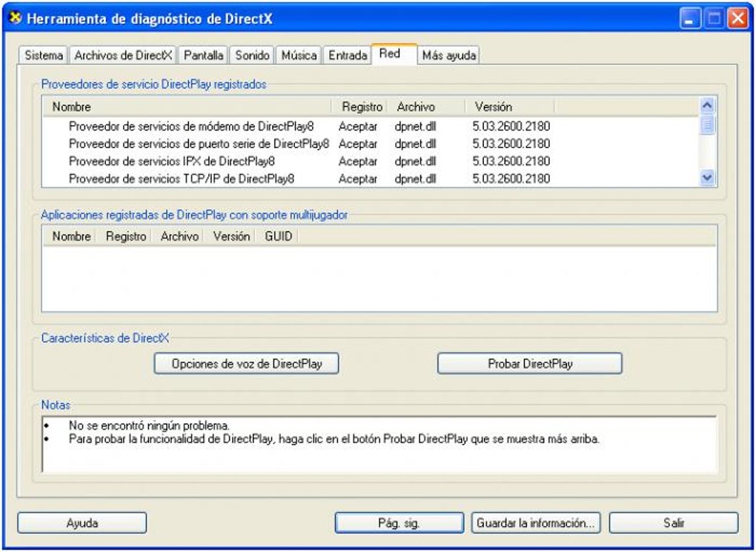756x552 pixels.
Task: Open Ayuda button at the bottom
Action: [82, 523]
